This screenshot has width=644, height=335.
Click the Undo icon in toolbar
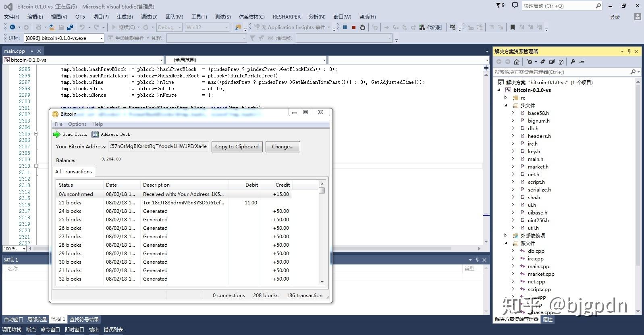click(x=82, y=27)
